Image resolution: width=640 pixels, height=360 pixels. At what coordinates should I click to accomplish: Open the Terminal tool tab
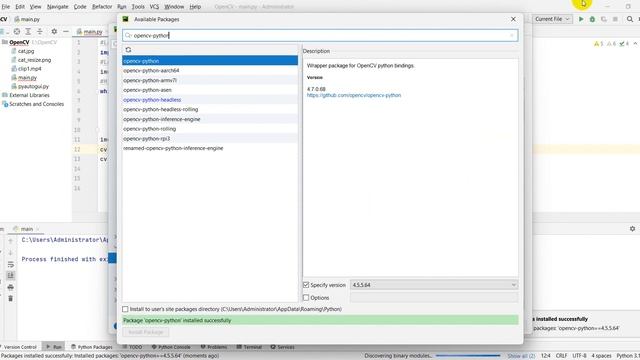pyautogui.click(x=249, y=347)
